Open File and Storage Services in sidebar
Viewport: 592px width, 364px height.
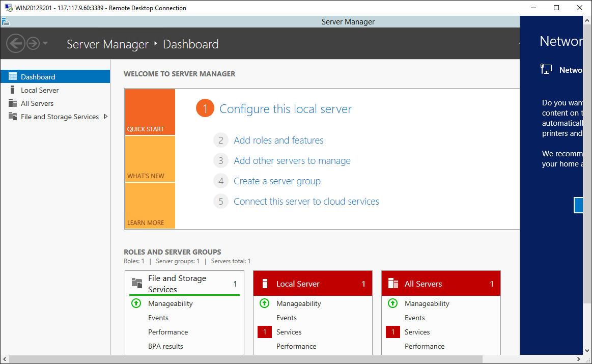pyautogui.click(x=55, y=117)
